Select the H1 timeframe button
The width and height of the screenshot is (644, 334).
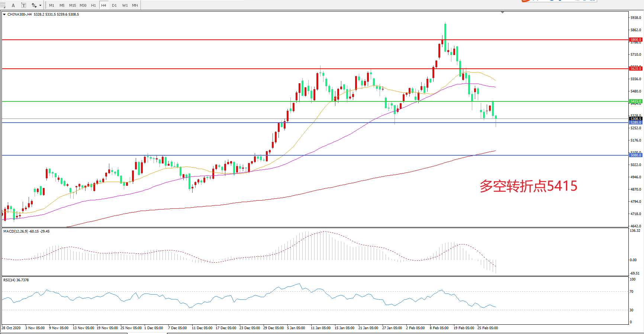pos(93,5)
